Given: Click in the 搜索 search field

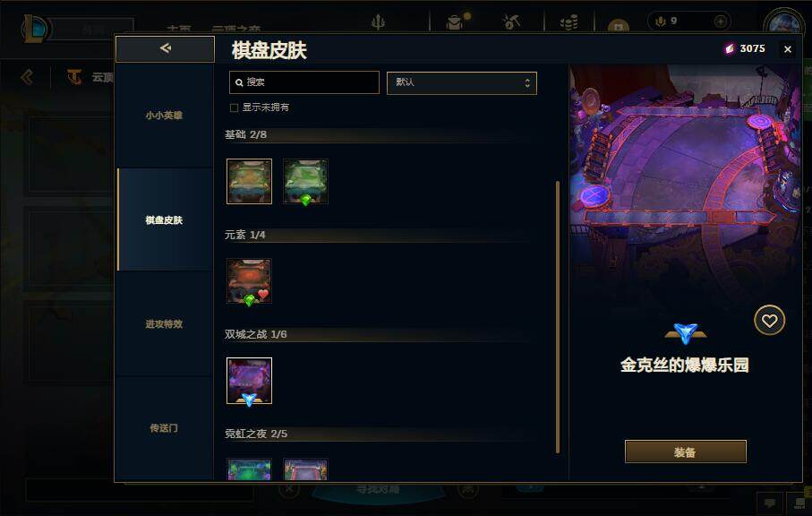Looking at the screenshot, I should coord(304,82).
